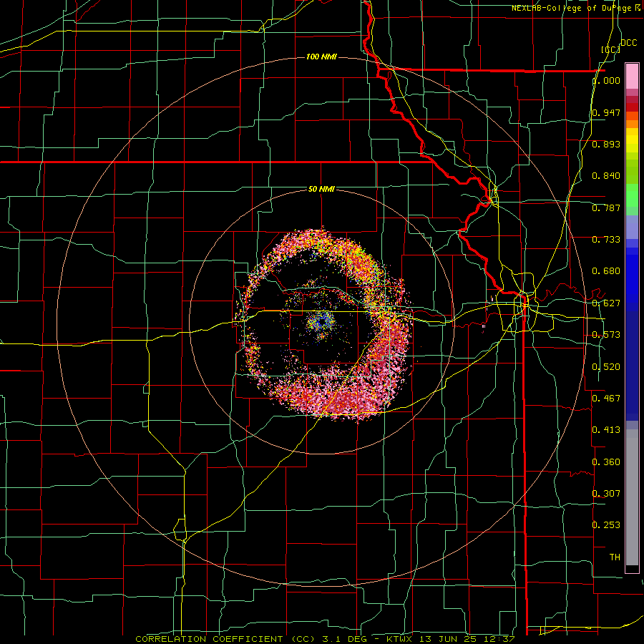Pick the light pink band on color scale
Viewport: 644px width, 644px height.
click(632, 76)
